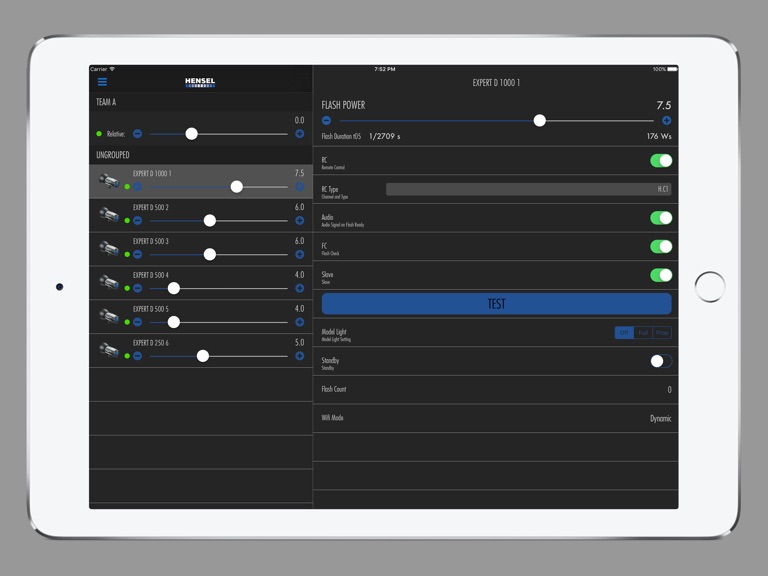768x576 pixels.
Task: Select Expert D 500 5 device name
Action: (150, 309)
